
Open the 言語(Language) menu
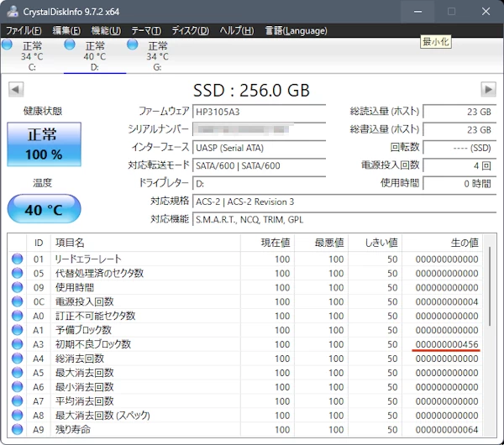pyautogui.click(x=296, y=30)
